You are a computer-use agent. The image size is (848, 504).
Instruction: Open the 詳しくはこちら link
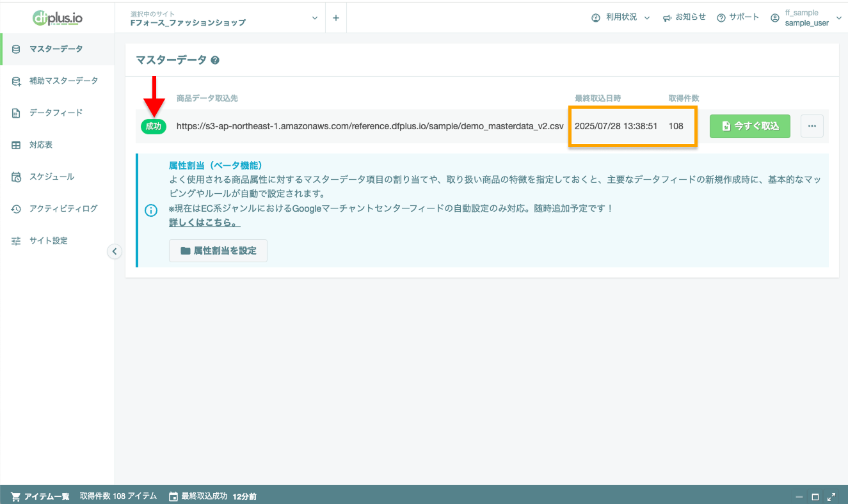[x=205, y=223]
